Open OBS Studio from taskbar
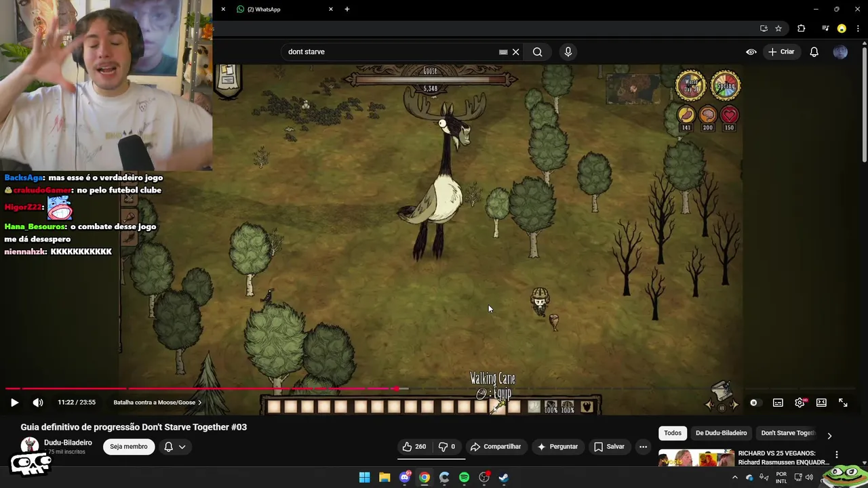 pyautogui.click(x=484, y=477)
